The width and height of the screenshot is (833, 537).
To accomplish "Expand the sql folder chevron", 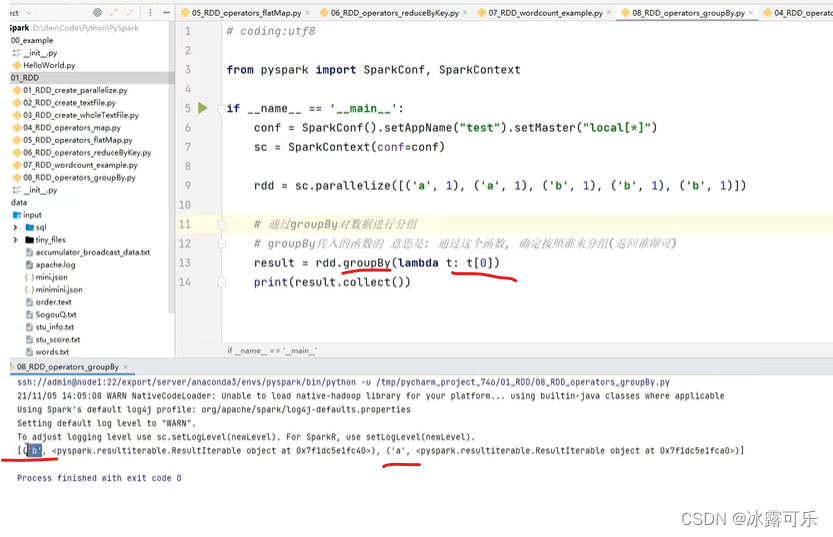I will pyautogui.click(x=15, y=227).
